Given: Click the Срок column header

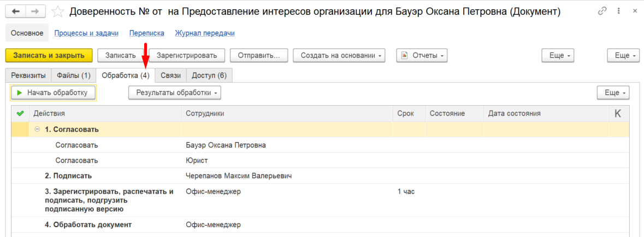Looking at the screenshot, I should (409, 113).
